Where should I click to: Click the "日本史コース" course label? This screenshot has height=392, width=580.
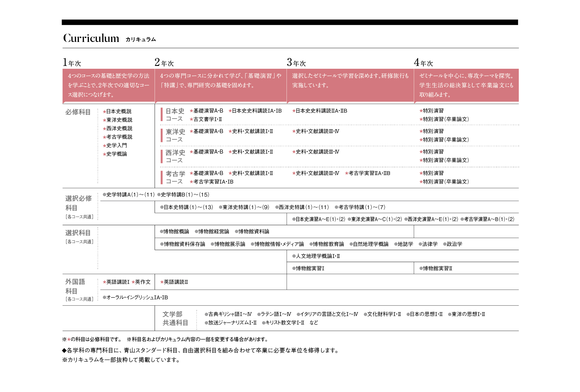tap(175, 115)
